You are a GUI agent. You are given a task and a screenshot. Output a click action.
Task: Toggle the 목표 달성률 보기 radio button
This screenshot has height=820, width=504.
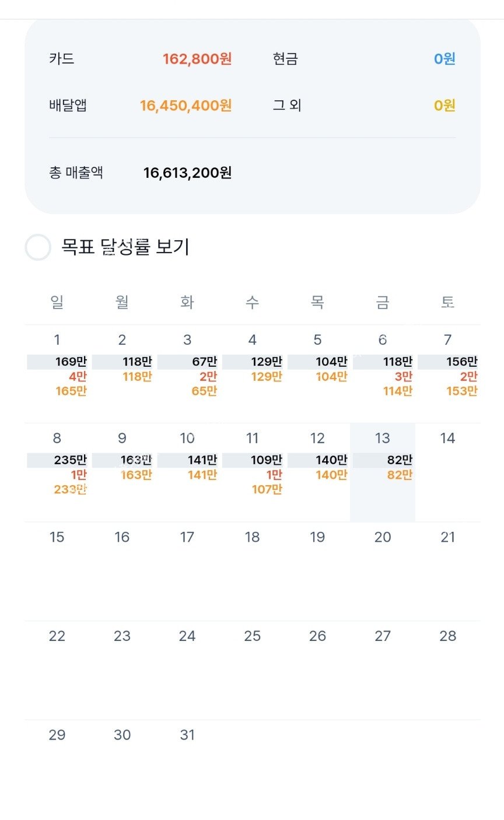(x=38, y=247)
